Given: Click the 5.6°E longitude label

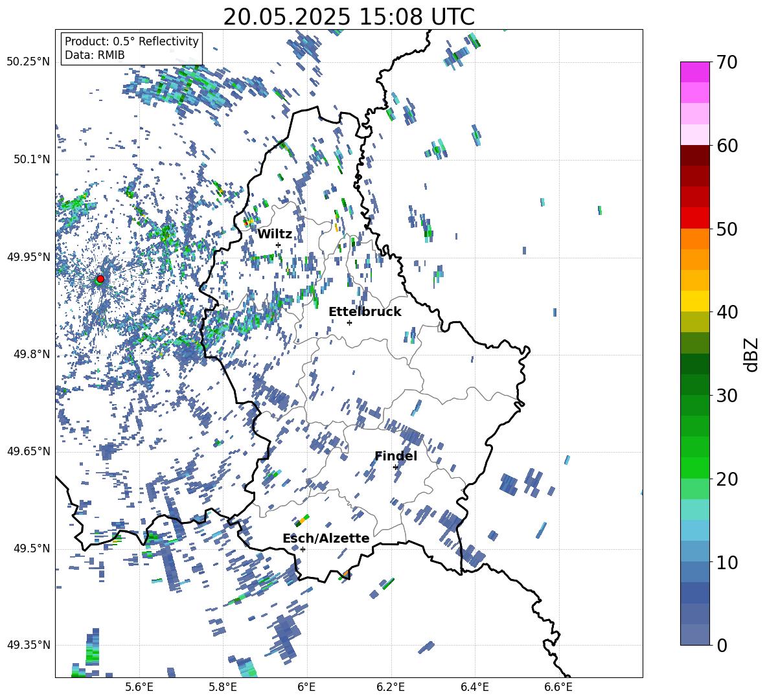Looking at the screenshot, I should tap(139, 687).
